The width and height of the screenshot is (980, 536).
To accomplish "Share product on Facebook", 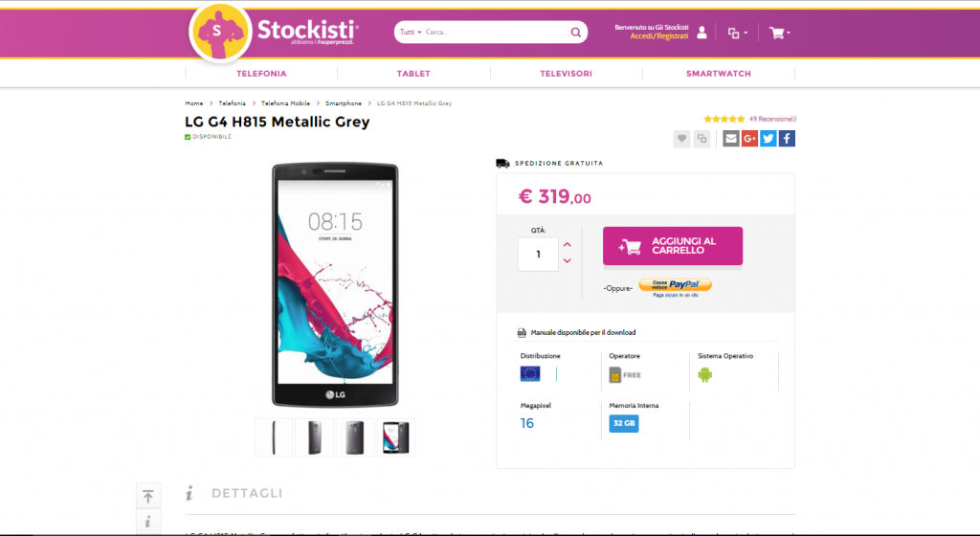I will click(x=786, y=139).
